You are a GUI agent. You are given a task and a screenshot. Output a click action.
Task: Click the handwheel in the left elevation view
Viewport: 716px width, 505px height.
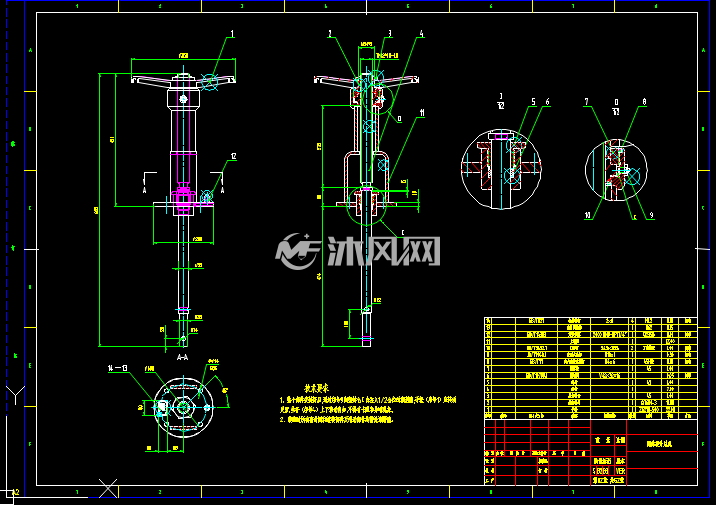183,80
